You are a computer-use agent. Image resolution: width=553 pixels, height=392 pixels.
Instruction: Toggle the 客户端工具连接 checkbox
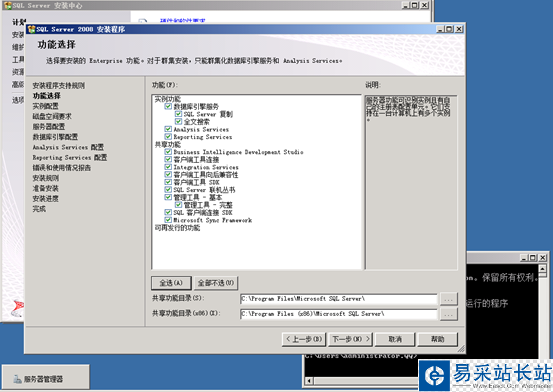(168, 159)
